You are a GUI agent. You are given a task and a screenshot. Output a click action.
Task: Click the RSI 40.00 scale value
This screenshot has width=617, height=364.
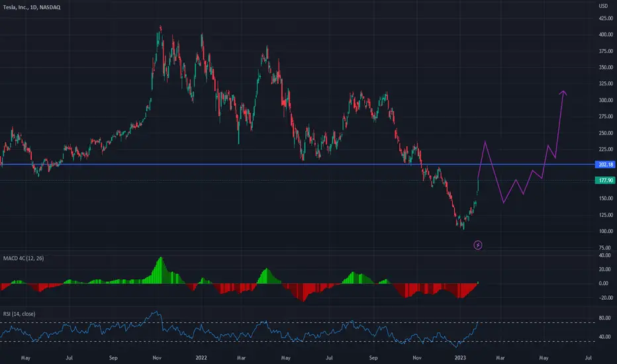click(x=605, y=337)
